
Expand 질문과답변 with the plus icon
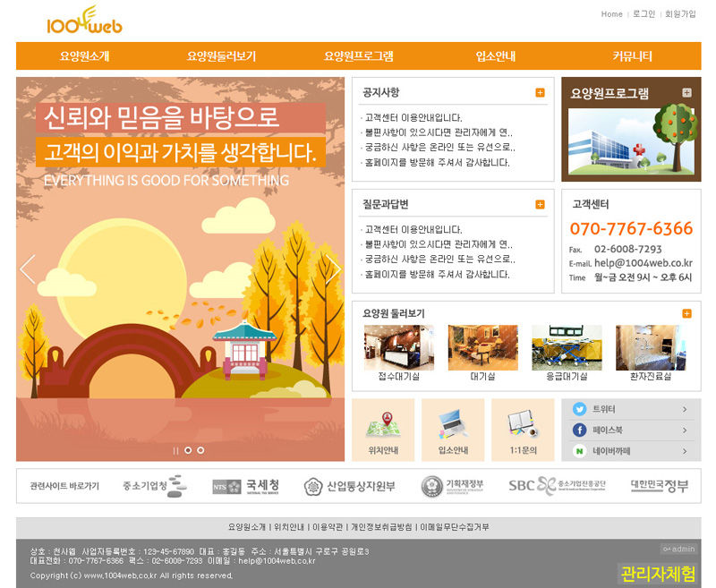click(x=540, y=205)
